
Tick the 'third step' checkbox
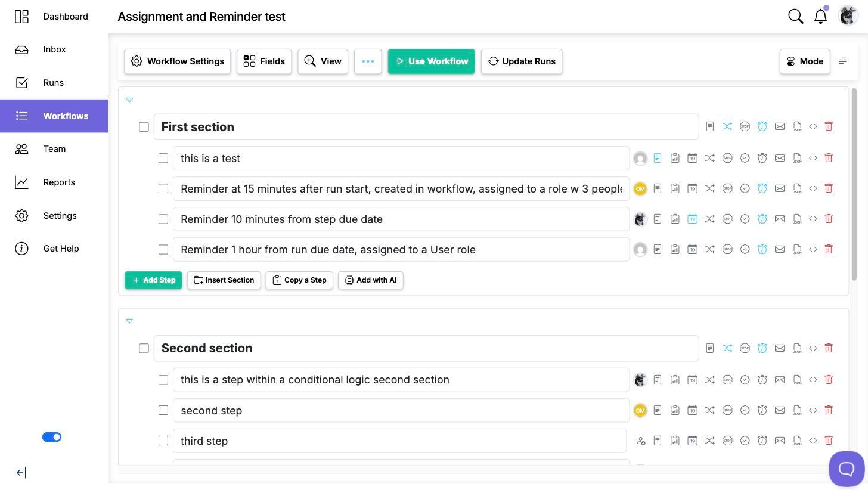pyautogui.click(x=163, y=441)
